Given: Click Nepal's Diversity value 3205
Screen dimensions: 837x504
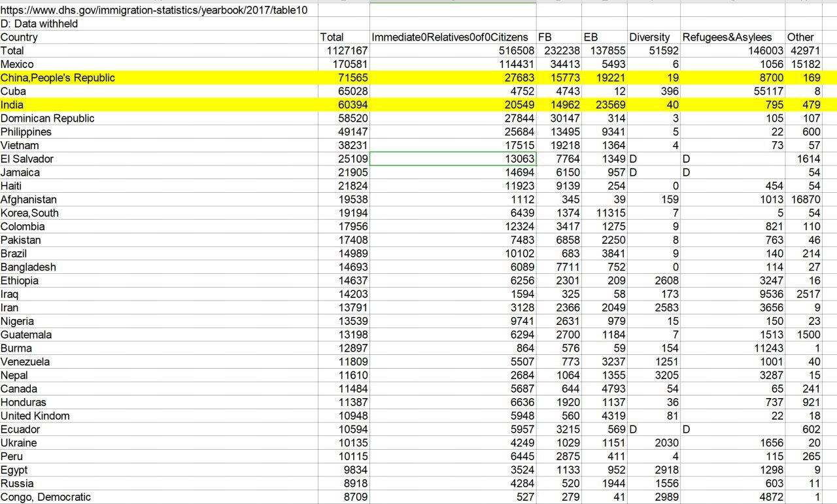Looking at the screenshot, I should pyautogui.click(x=654, y=375).
